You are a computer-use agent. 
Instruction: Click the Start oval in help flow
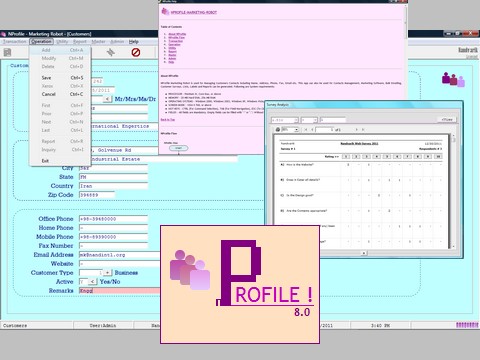(178, 148)
